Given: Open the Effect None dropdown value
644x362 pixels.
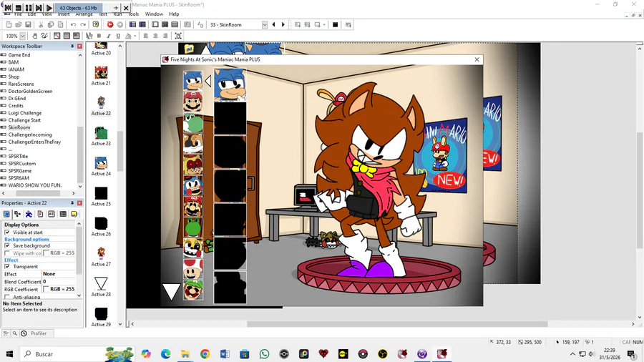Looking at the screenshot, I should click(59, 274).
